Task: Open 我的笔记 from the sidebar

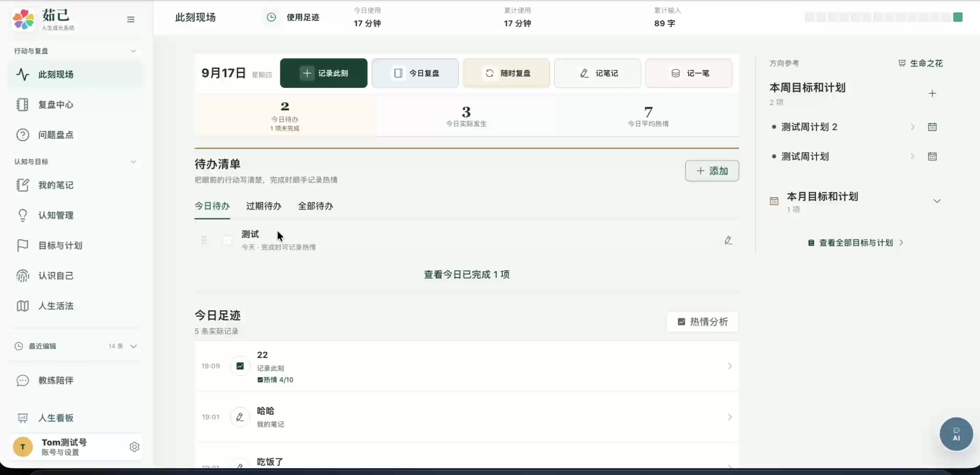Action: pos(75,185)
